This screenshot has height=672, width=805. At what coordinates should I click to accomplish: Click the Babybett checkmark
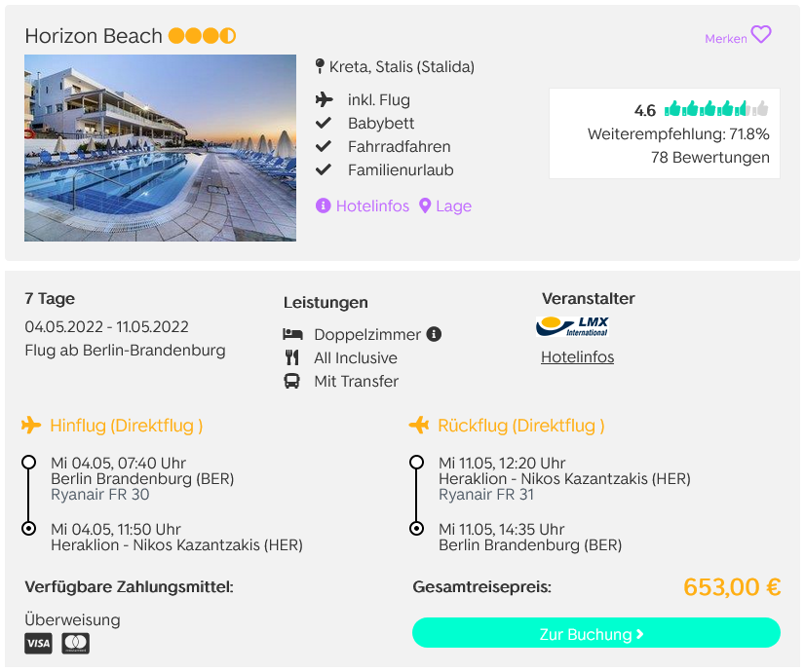[x=323, y=123]
